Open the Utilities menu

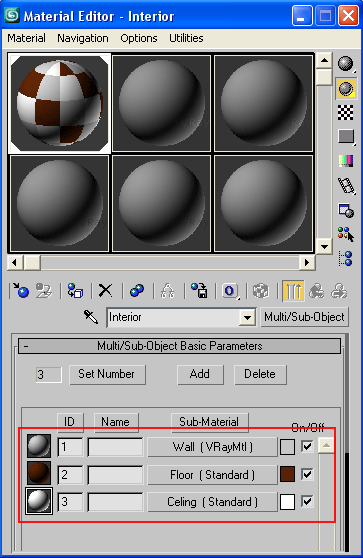coord(186,38)
